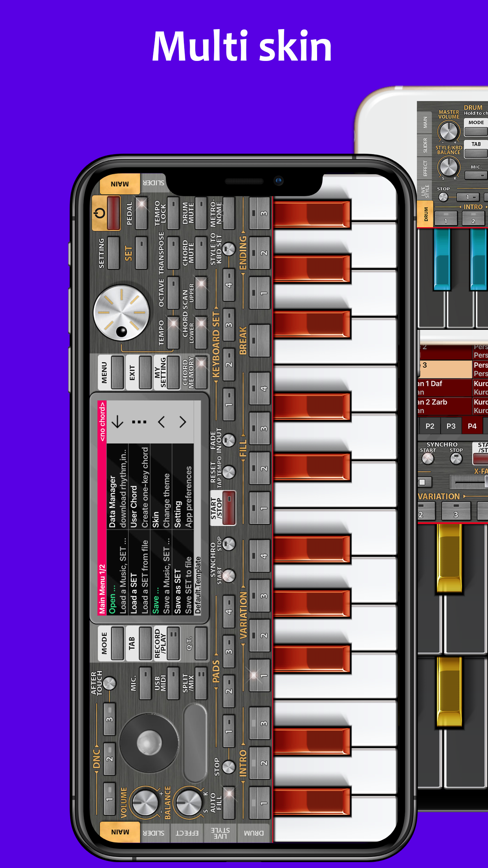Enable the METRONOME switch
The width and height of the screenshot is (488, 868).
point(229,213)
